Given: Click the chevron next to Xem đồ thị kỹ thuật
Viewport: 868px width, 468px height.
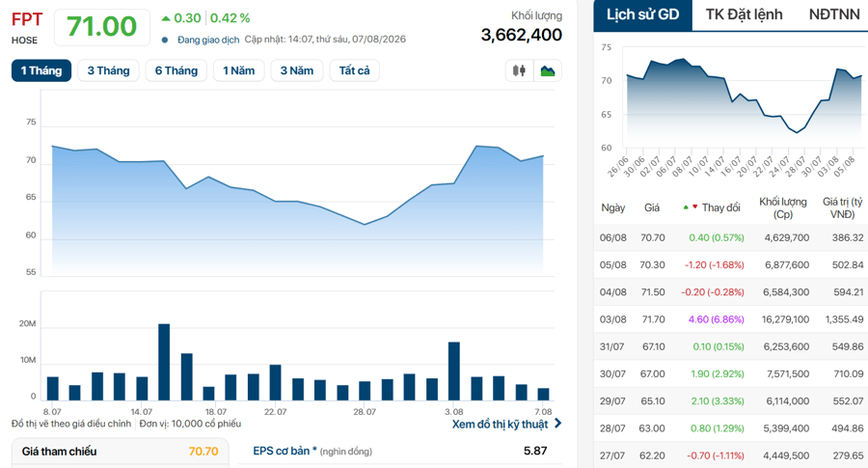Looking at the screenshot, I should (557, 424).
